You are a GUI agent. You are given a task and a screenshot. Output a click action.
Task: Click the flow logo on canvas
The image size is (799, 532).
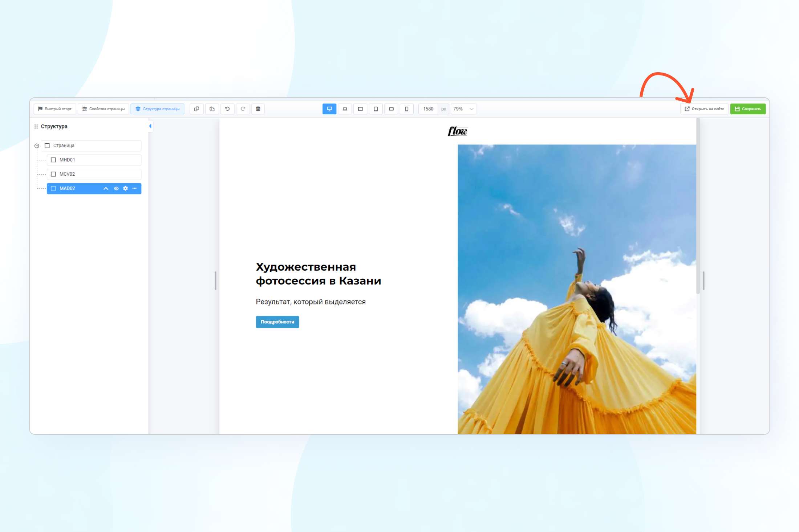tap(458, 131)
